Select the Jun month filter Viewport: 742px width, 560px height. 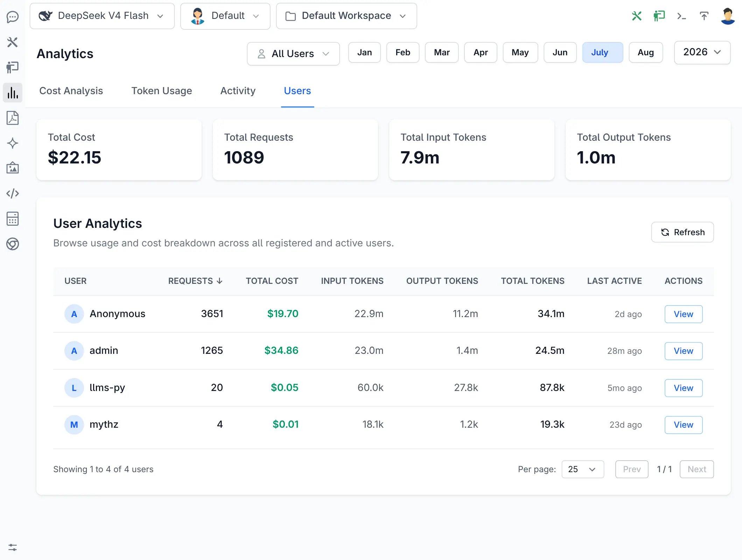560,52
